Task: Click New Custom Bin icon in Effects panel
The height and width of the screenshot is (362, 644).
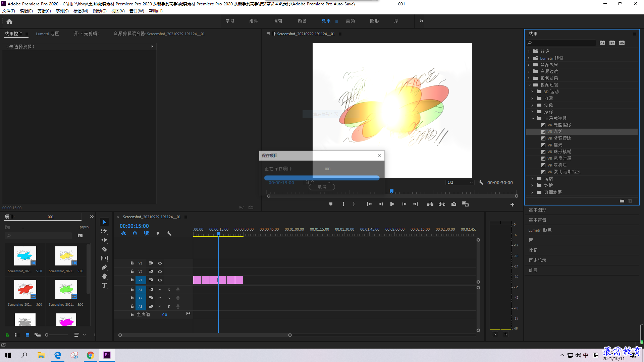Action: [x=622, y=201]
